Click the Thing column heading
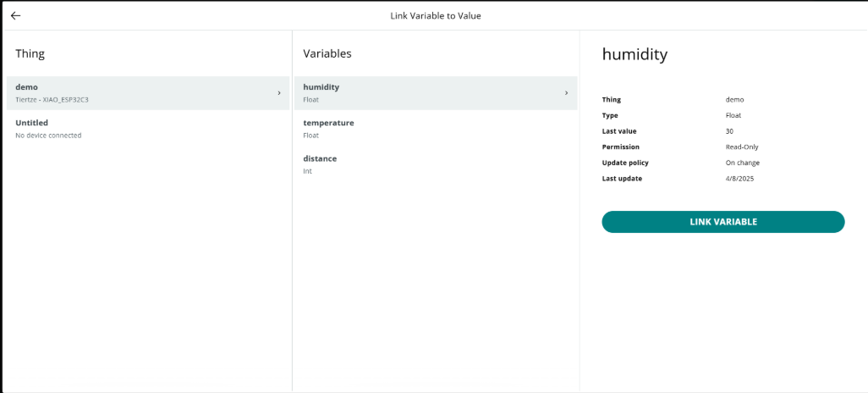 (30, 53)
